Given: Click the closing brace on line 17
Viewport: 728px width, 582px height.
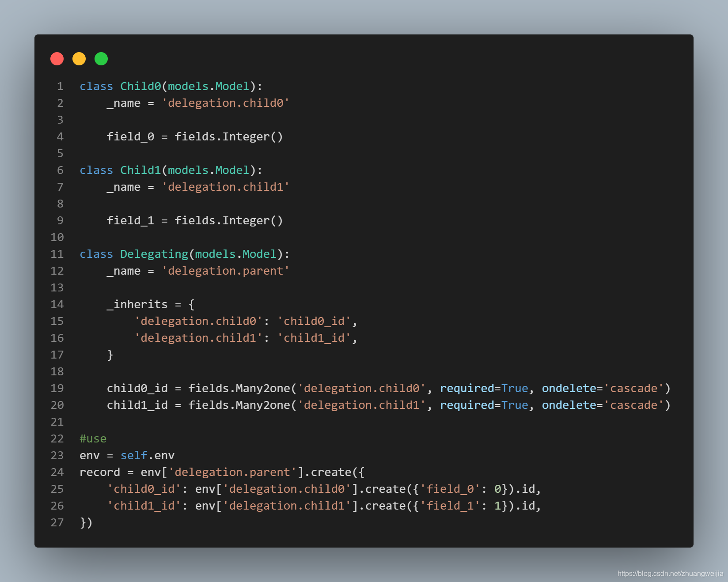Looking at the screenshot, I should tap(110, 355).
